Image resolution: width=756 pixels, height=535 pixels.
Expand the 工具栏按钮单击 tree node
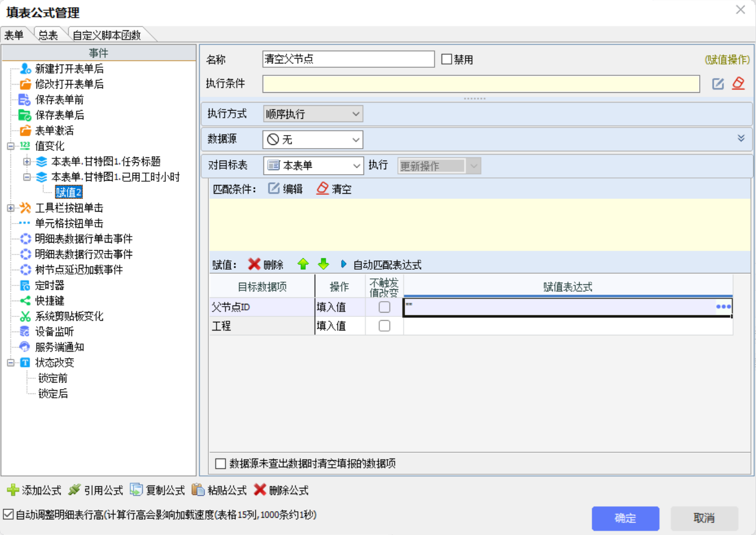click(x=10, y=208)
